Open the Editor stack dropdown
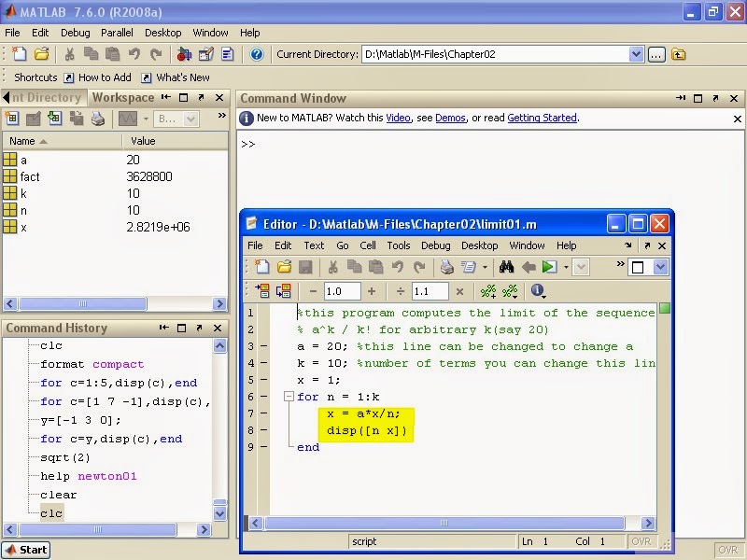 coord(581,267)
